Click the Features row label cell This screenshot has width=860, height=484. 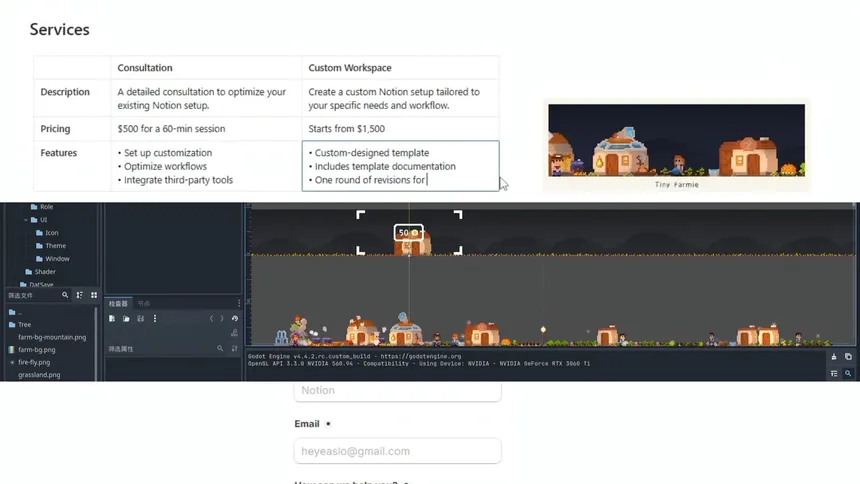pyautogui.click(x=72, y=166)
